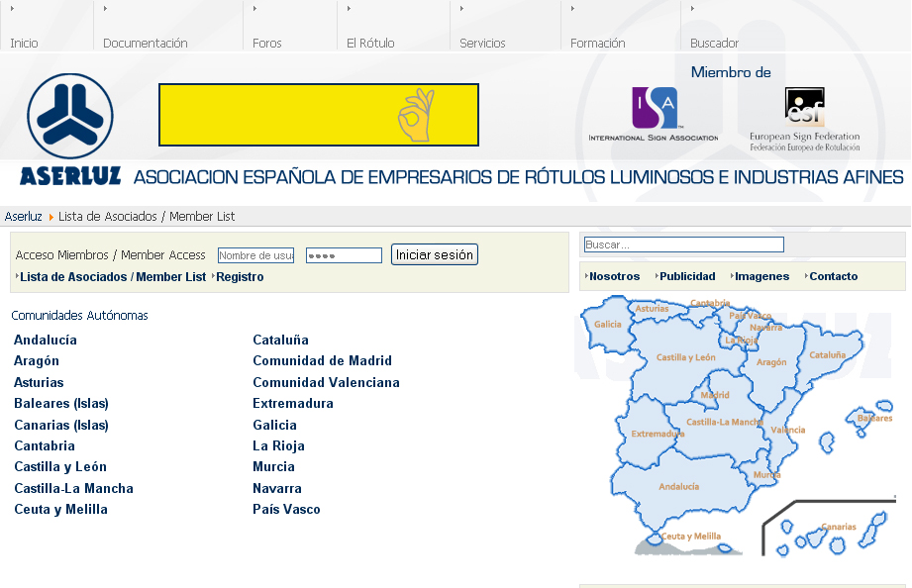Select Ceuta y Melilla in the list

pyautogui.click(x=61, y=509)
